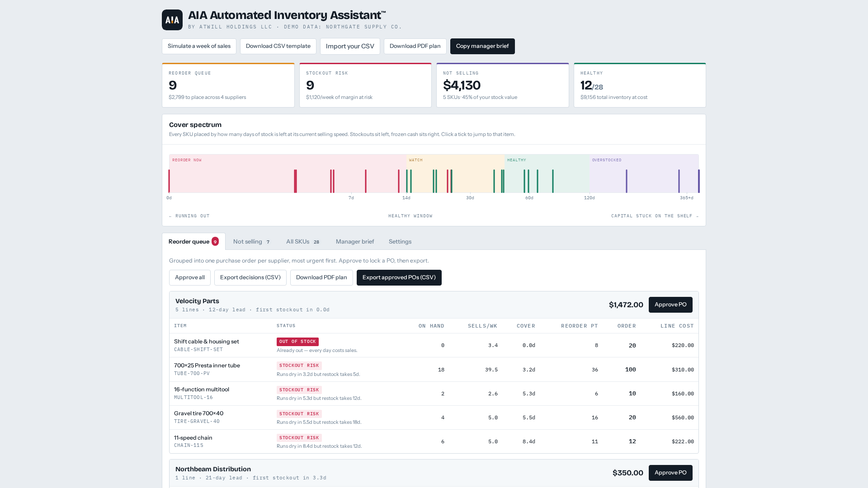Click the 39.5 sells/wk value
The height and width of the screenshot is (488, 868).
(x=491, y=370)
